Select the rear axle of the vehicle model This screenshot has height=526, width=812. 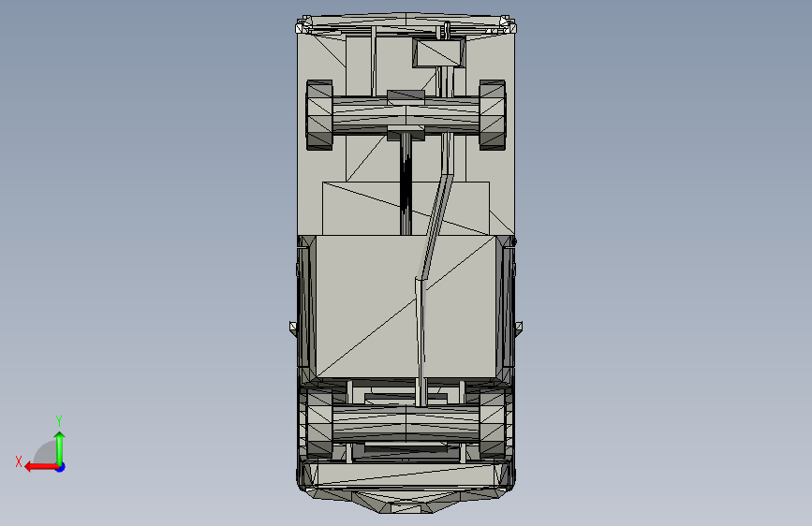406,423
